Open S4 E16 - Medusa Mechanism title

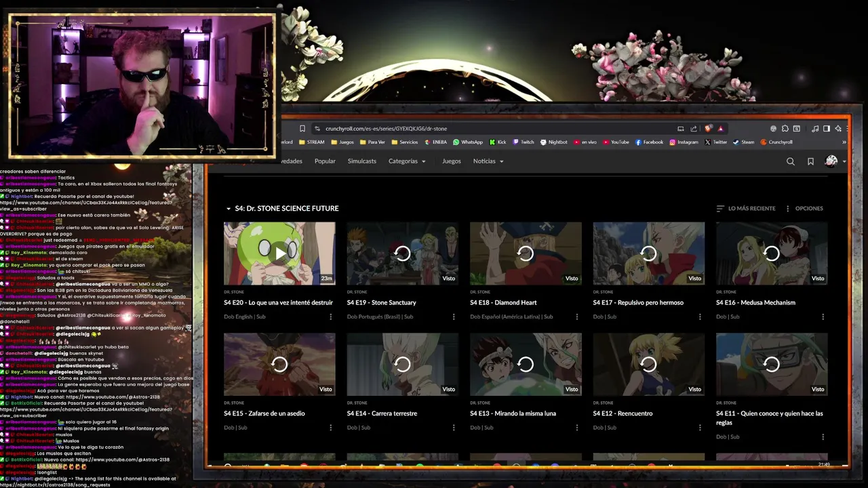(x=755, y=303)
